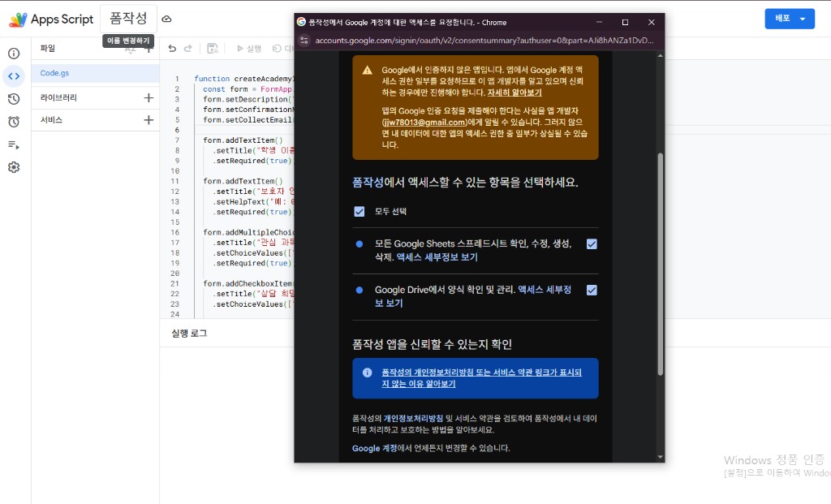Open Sheets 액세스 세부정보 보기 link
Image resolution: width=831 pixels, height=504 pixels.
tap(437, 257)
